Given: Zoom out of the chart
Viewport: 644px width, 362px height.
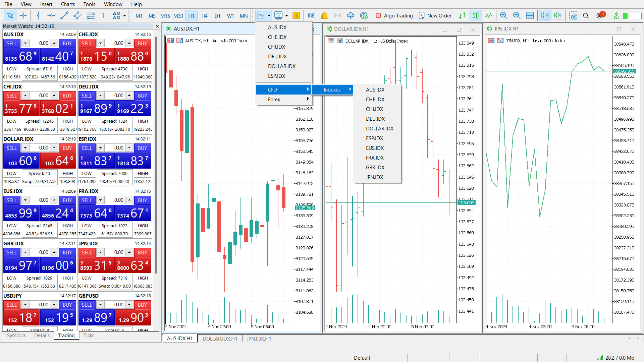Looking at the screenshot, I should [517, 15].
